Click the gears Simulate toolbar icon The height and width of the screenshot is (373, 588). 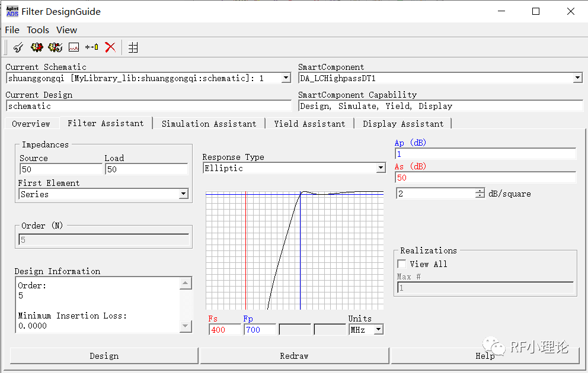[x=37, y=47]
